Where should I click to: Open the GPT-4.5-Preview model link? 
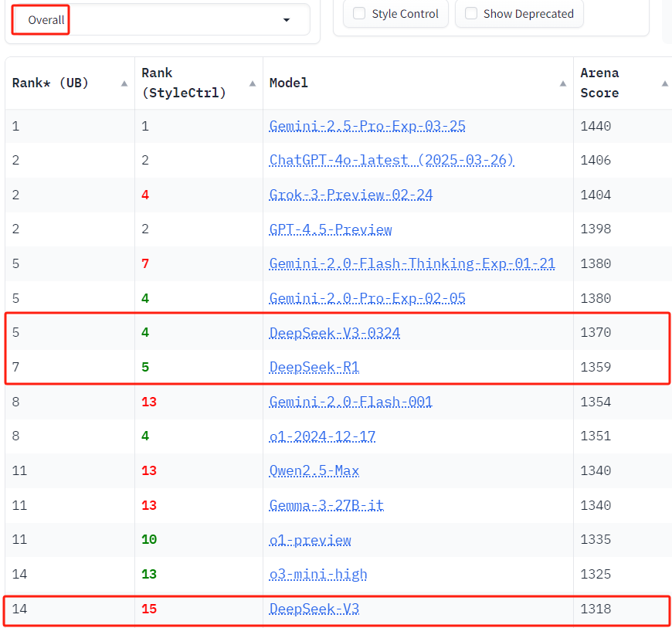[x=331, y=229]
